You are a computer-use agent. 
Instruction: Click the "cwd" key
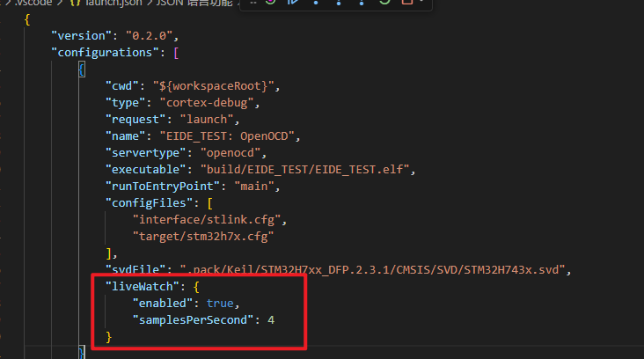[122, 86]
